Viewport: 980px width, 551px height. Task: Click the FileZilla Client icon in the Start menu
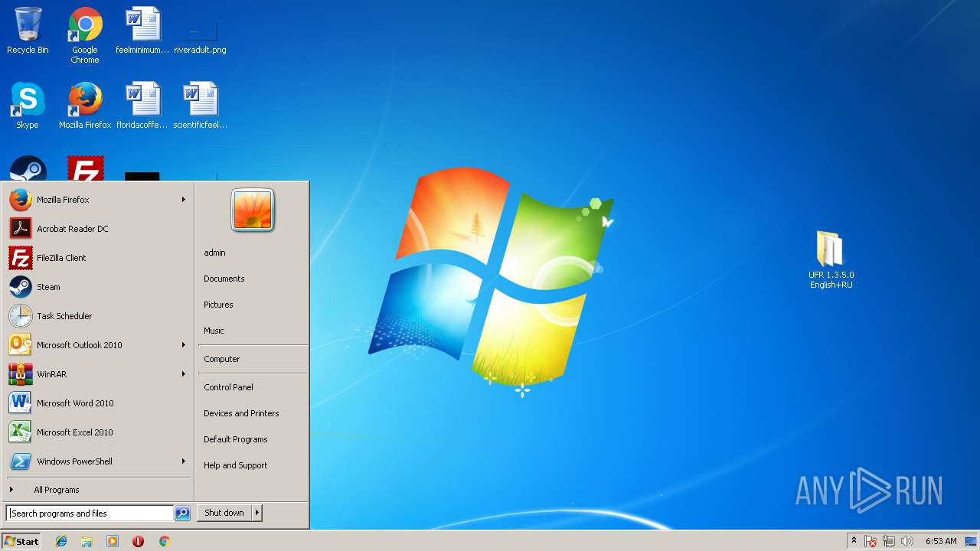(x=21, y=258)
